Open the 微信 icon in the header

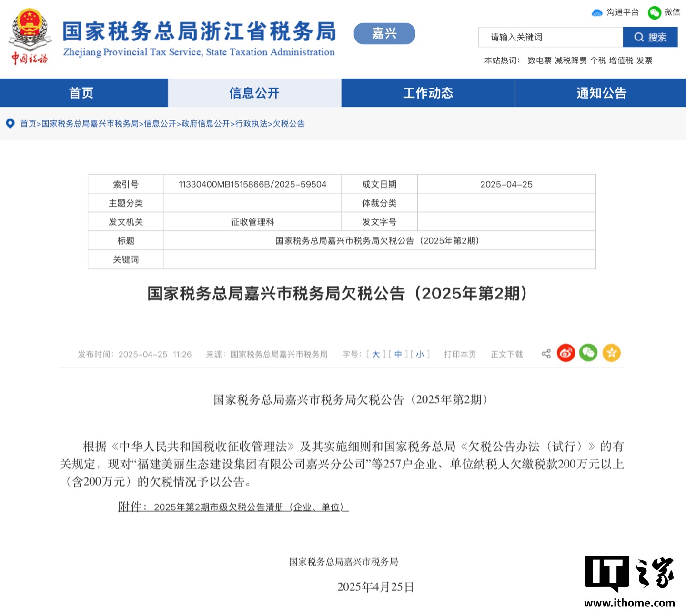655,13
